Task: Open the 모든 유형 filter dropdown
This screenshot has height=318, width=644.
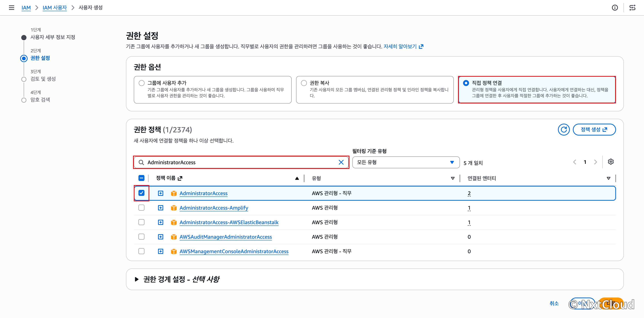Action: 406,162
